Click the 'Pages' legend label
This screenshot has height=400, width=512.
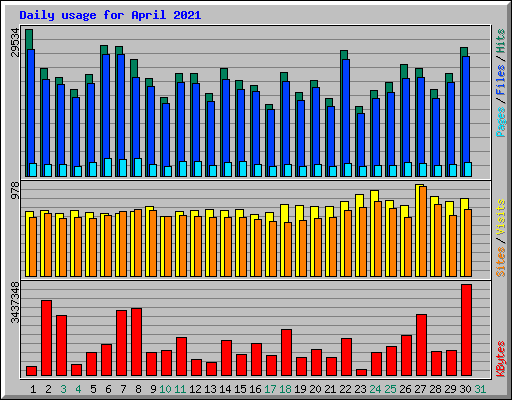500,122
